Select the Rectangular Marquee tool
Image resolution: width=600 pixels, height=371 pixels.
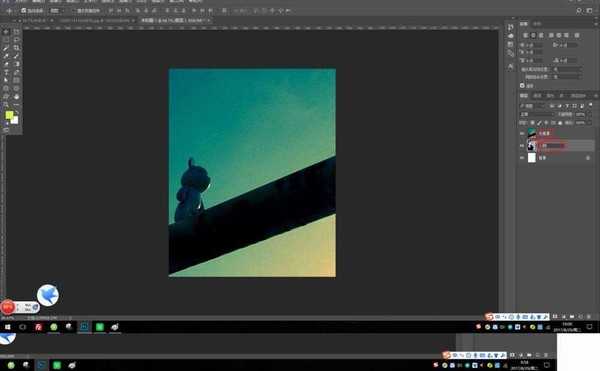(x=6, y=40)
